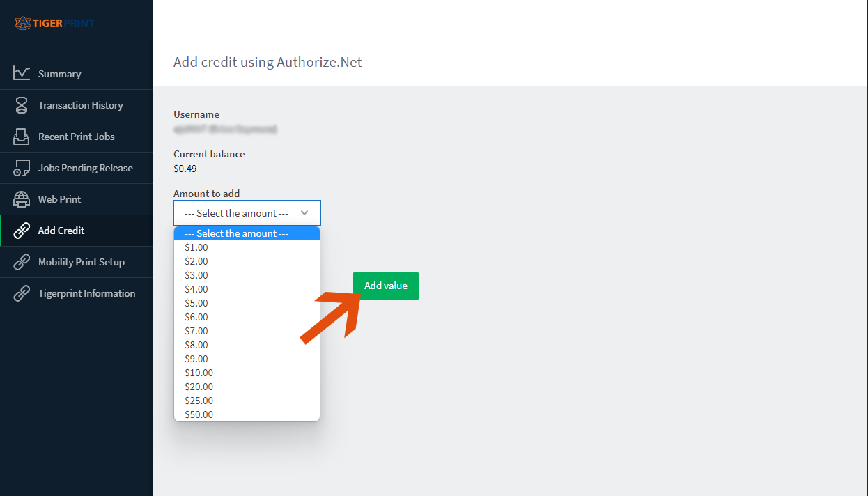
Task: Open the Summary page
Action: (x=76, y=74)
